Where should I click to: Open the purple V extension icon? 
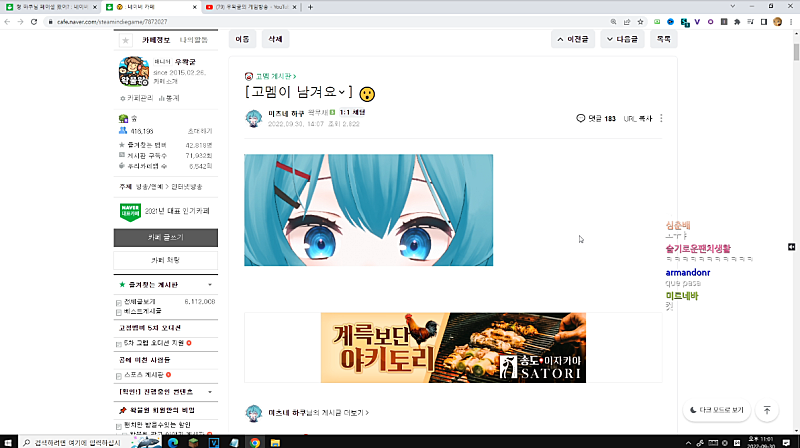click(697, 22)
